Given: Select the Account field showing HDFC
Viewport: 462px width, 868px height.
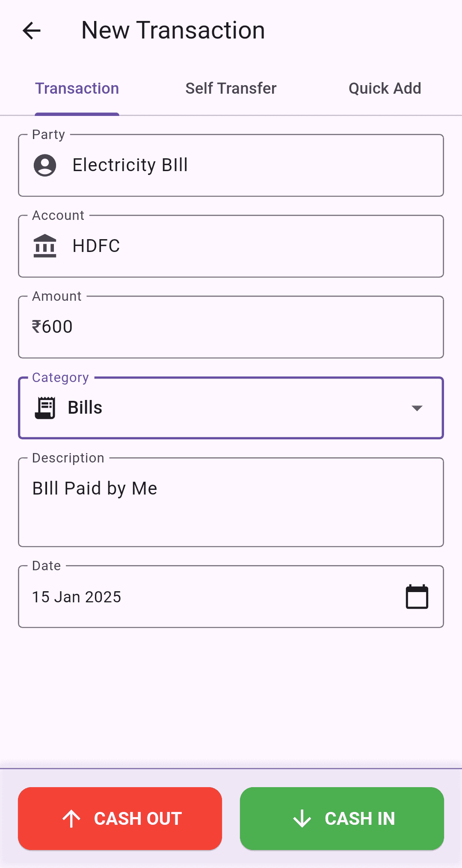Looking at the screenshot, I should click(231, 246).
